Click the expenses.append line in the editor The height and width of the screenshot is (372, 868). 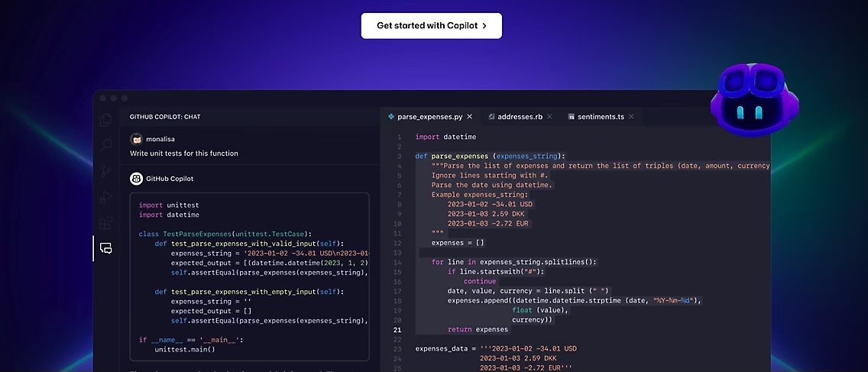coord(575,301)
